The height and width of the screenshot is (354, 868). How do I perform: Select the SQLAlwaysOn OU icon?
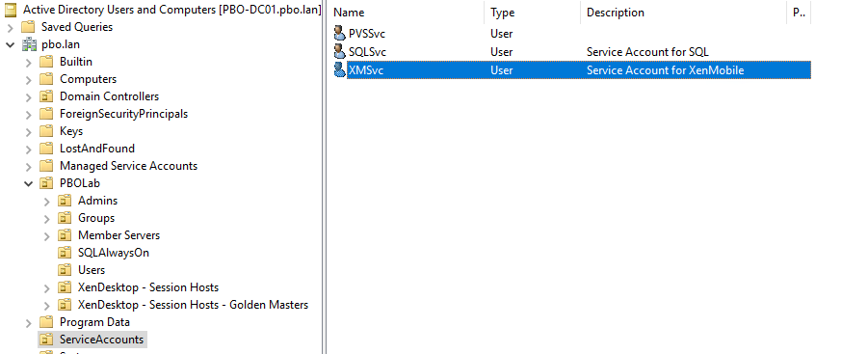[x=65, y=253]
